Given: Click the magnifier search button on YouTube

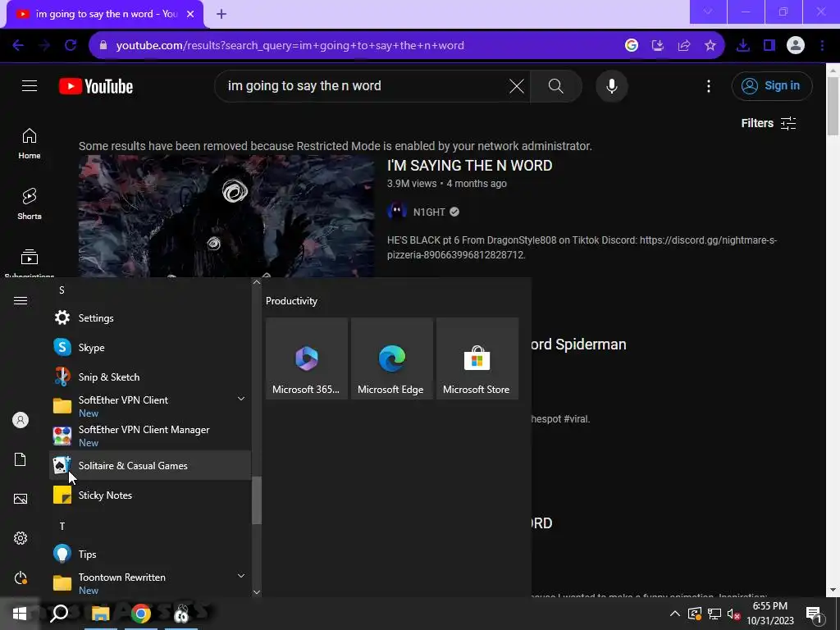Looking at the screenshot, I should point(555,85).
